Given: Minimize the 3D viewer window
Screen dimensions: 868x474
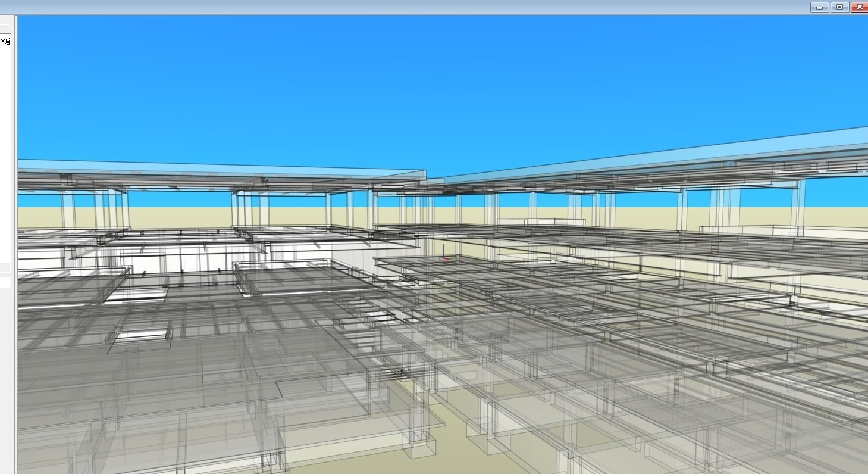Looking at the screenshot, I should click(x=819, y=7).
